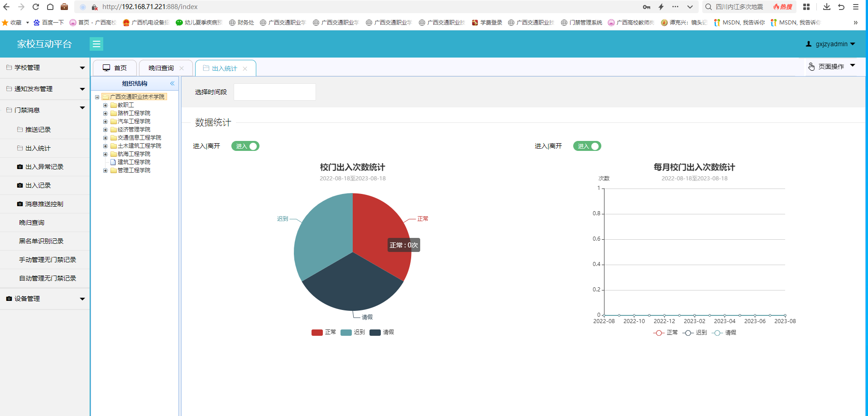Select 建筑工程学院 in the tree

(x=134, y=162)
